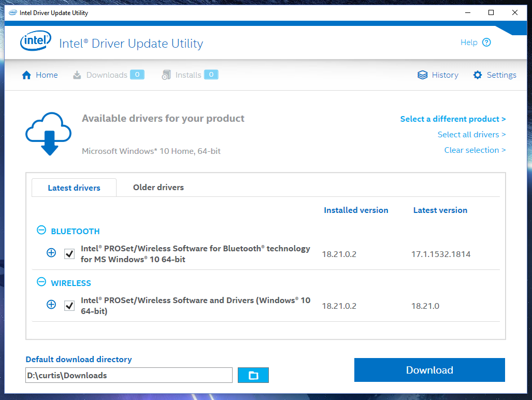
Task: Open the Settings page
Action: pos(495,75)
